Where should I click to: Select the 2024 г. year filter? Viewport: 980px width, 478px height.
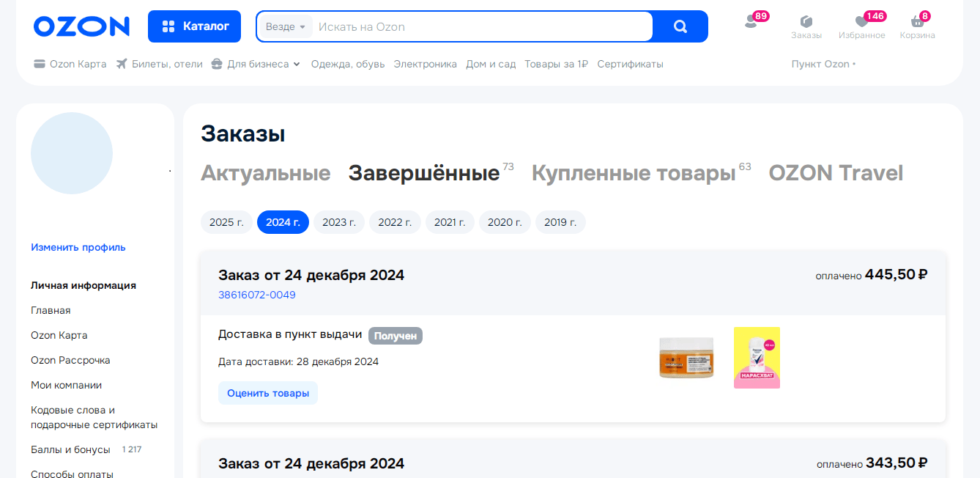(283, 222)
